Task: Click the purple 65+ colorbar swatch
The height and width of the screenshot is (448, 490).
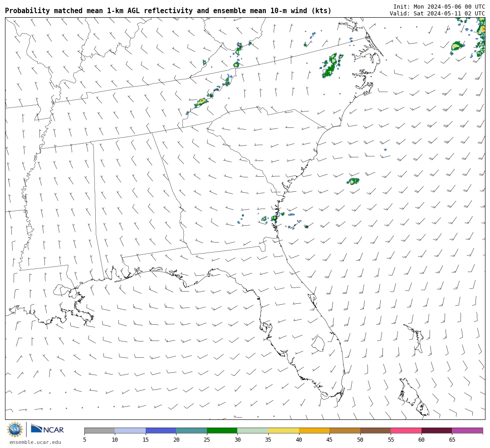Action: coord(467,430)
